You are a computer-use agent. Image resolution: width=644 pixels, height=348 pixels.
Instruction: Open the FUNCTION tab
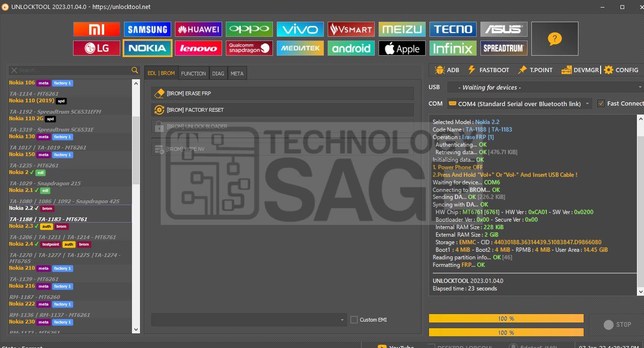[193, 74]
